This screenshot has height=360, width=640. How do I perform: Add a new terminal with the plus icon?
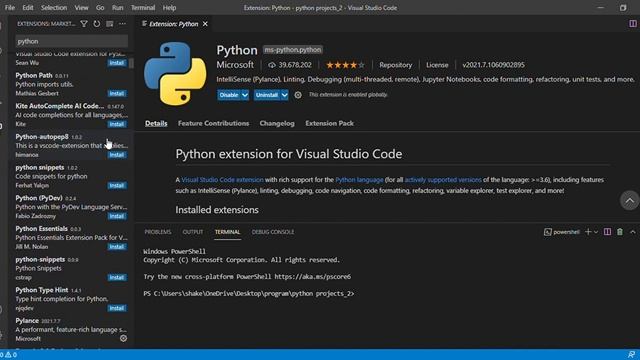pos(588,232)
